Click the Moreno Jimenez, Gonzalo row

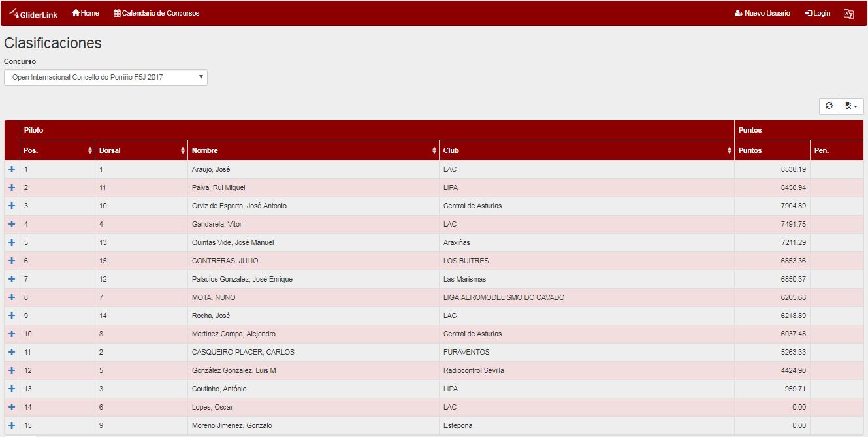[232, 425]
